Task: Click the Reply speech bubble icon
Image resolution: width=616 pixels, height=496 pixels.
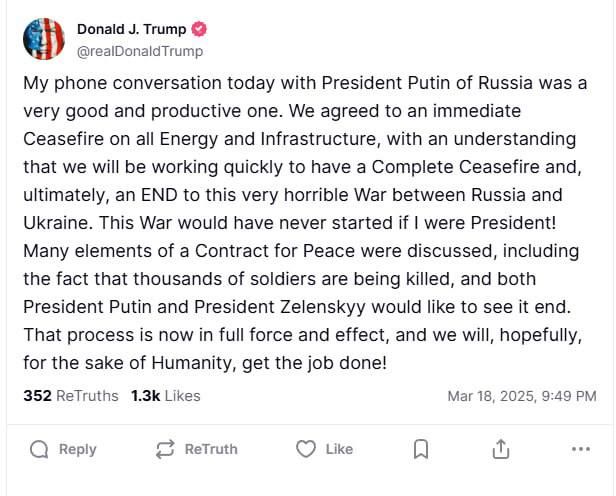Action: point(40,450)
